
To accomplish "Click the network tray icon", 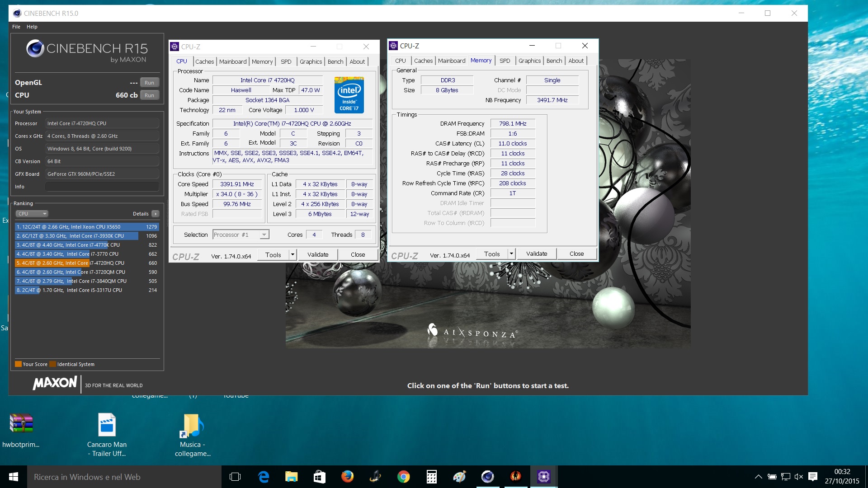I will pyautogui.click(x=786, y=477).
